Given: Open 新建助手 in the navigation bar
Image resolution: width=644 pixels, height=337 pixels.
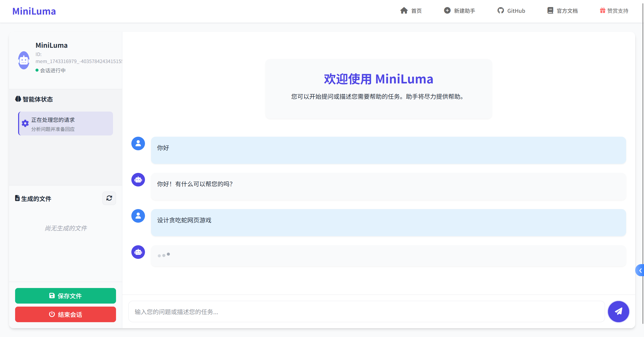Looking at the screenshot, I should (x=460, y=11).
